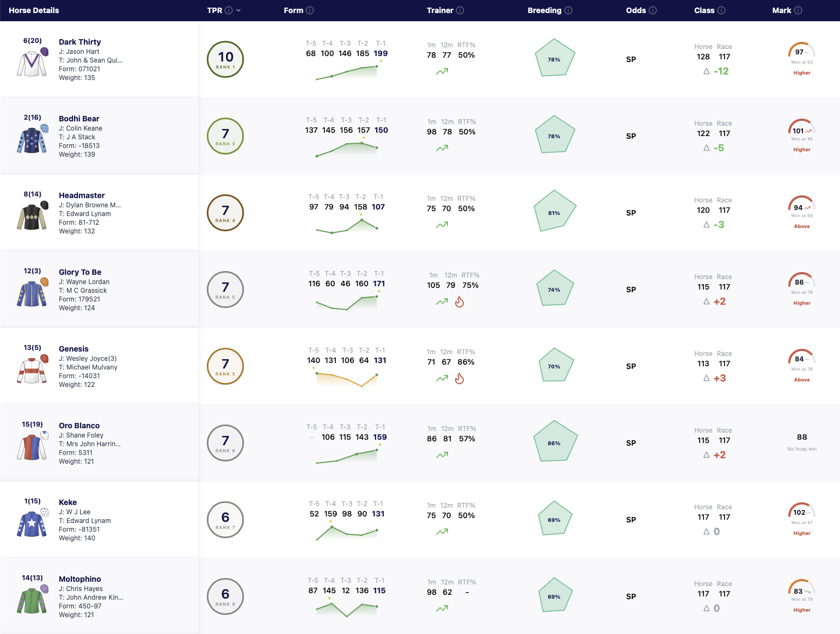Click the Breeding column info icon
This screenshot has width=840, height=634.
568,10
